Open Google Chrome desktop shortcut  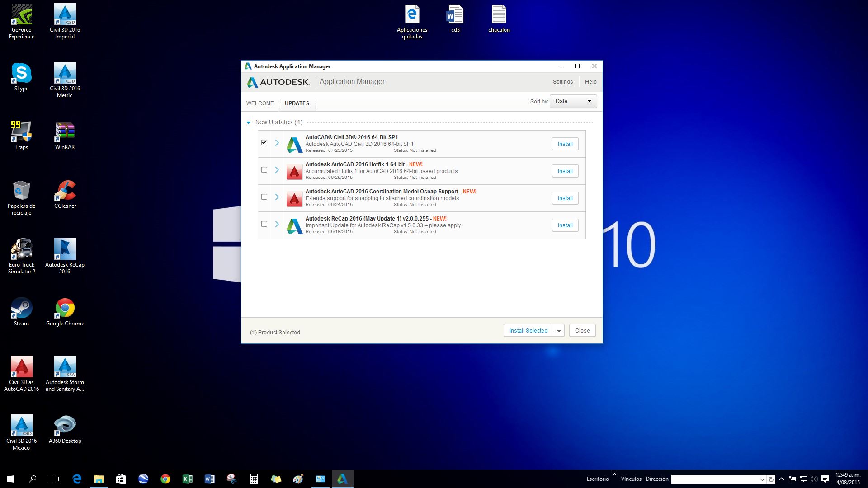(65, 312)
